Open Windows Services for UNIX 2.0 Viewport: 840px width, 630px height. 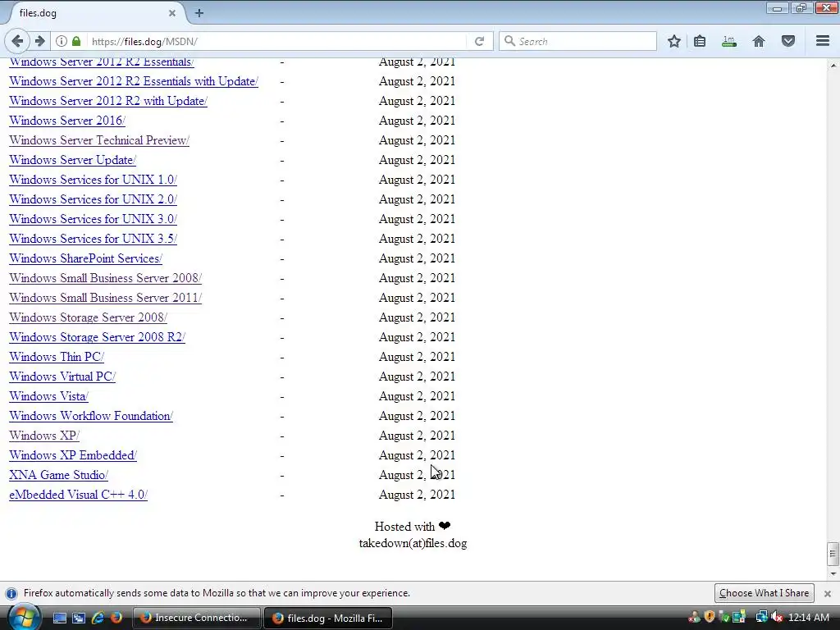point(93,199)
